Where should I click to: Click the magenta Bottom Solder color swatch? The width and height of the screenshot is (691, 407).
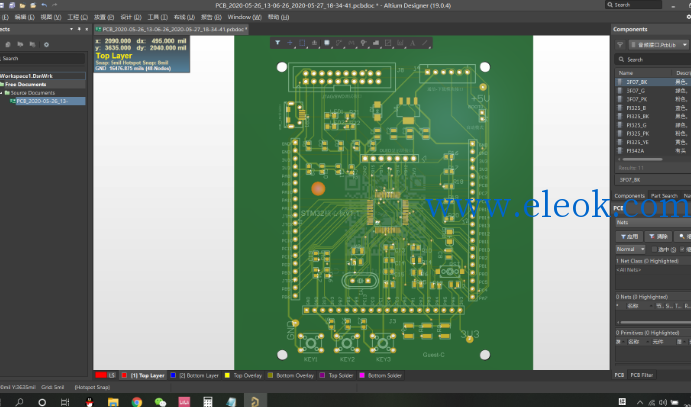click(x=362, y=375)
